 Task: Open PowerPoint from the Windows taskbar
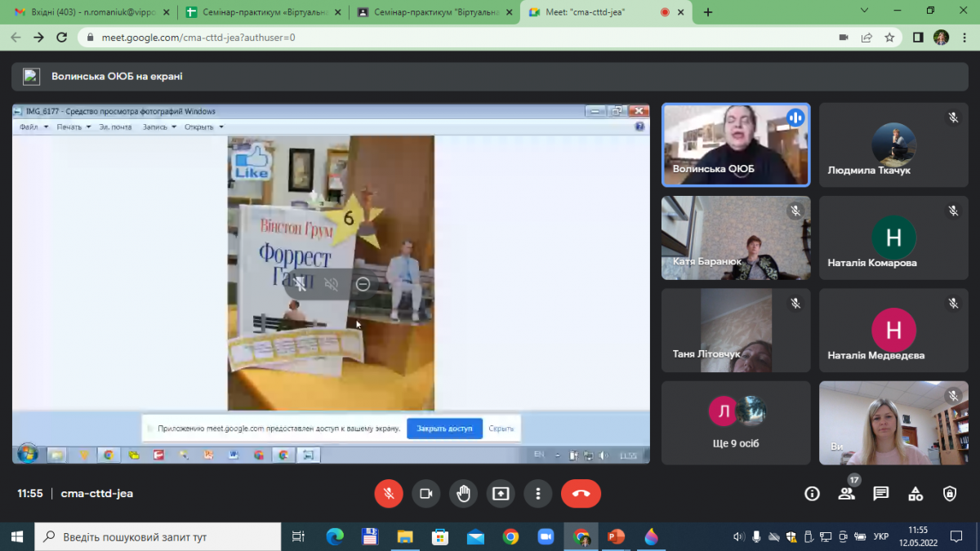(616, 536)
